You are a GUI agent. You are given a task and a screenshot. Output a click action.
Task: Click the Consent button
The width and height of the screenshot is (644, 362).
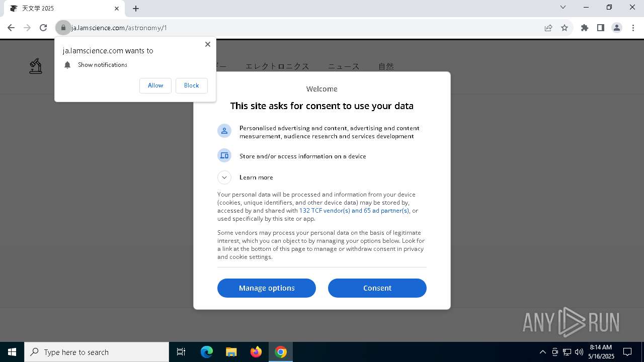377,288
